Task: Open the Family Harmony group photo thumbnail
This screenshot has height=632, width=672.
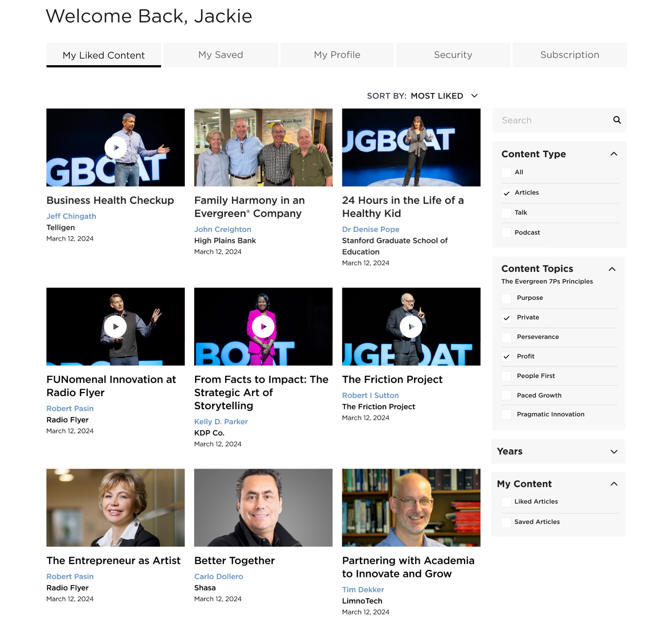Action: click(263, 148)
